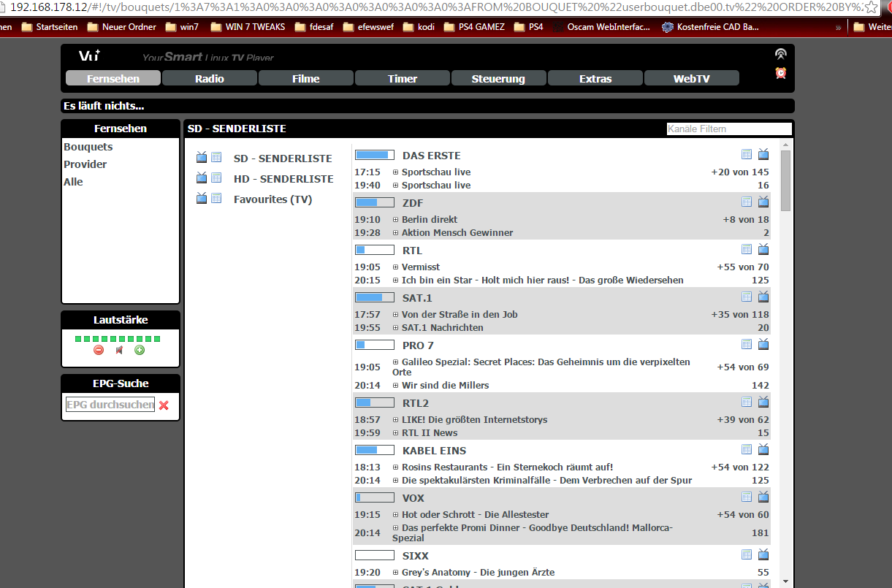Viewport: 892px width, 588px height.
Task: Stream PRO 7 via TV icon
Action: (763, 344)
